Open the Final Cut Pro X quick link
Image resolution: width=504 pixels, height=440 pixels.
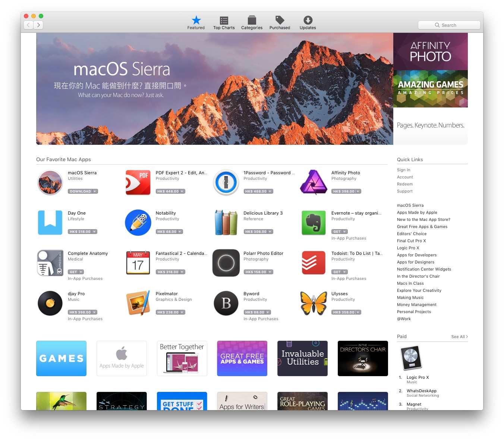tap(412, 241)
